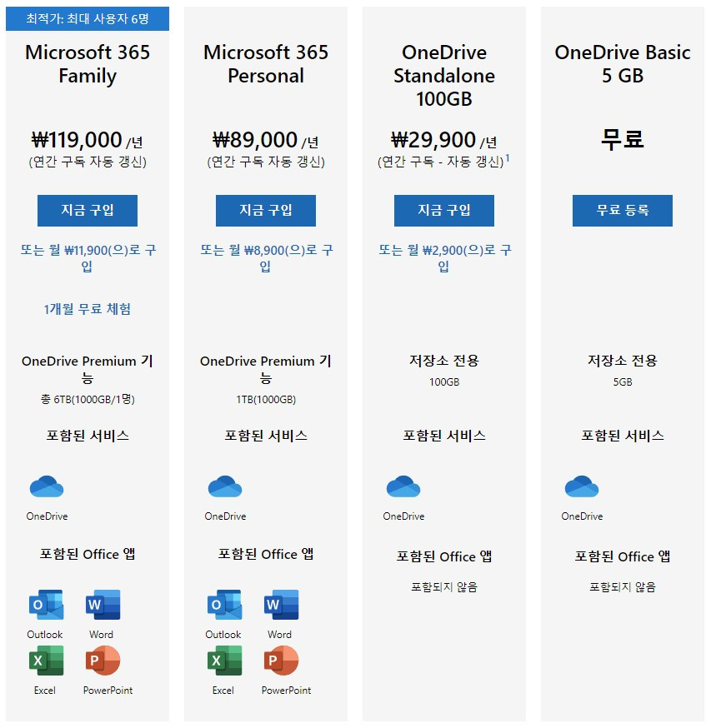This screenshot has width=711, height=728.
Task: Click OneDrive Premium 기능 in Family plan
Action: tap(88, 369)
